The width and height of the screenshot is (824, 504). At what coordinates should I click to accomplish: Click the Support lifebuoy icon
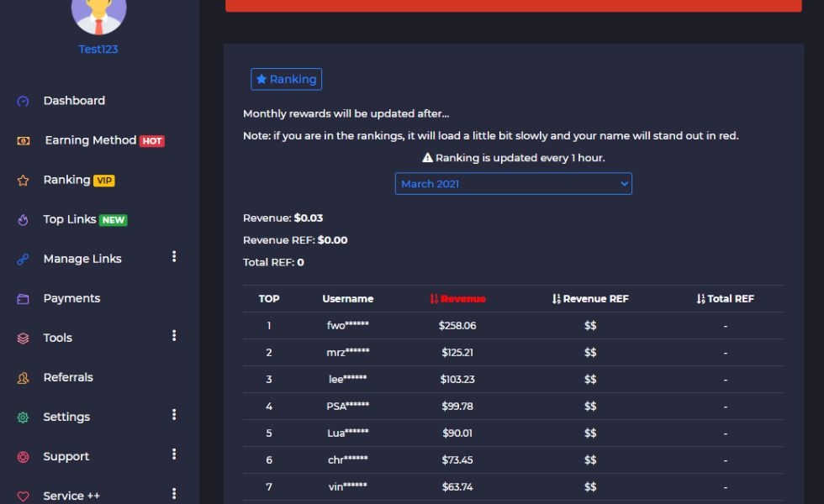click(24, 457)
